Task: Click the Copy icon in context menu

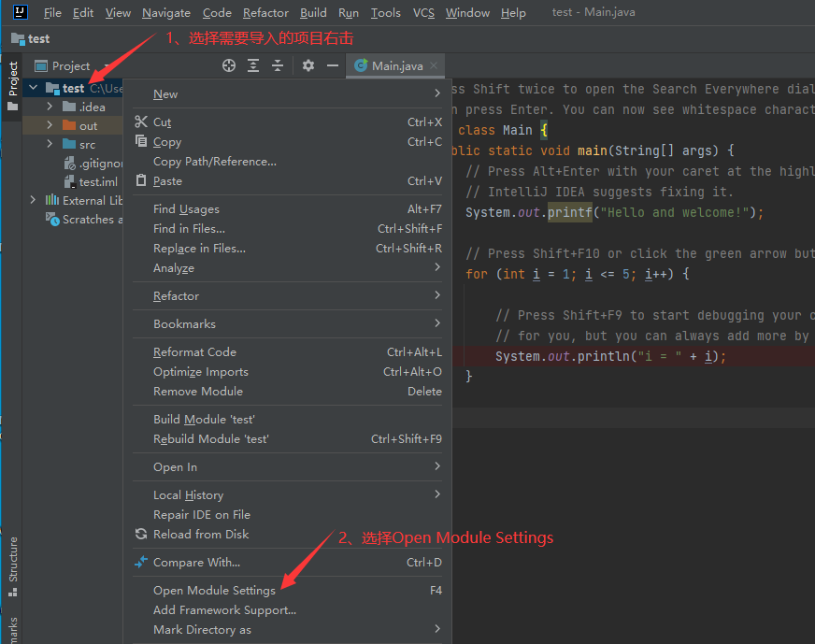Action: 141,141
